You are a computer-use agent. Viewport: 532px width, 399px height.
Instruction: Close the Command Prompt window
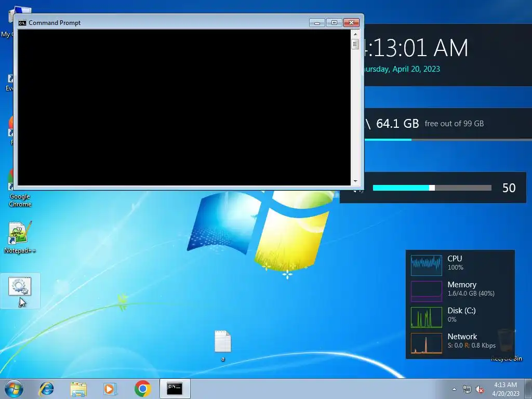tap(352, 23)
